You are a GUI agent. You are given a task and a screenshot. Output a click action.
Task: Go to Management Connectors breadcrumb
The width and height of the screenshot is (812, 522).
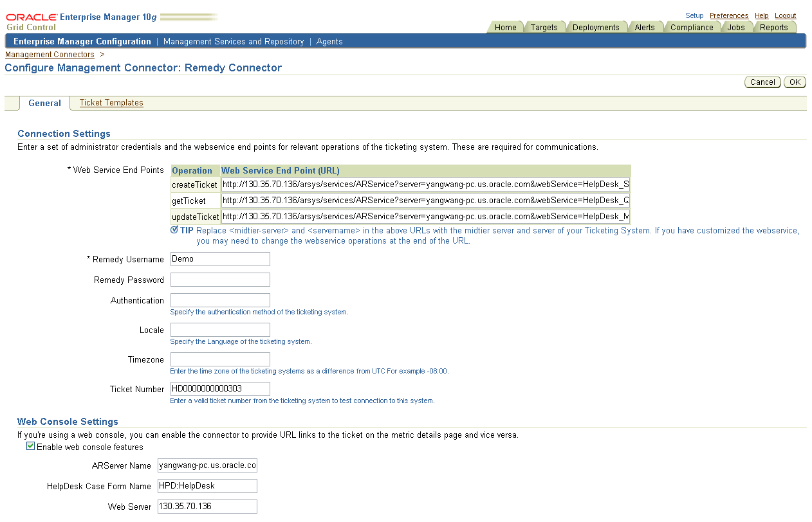(x=50, y=55)
